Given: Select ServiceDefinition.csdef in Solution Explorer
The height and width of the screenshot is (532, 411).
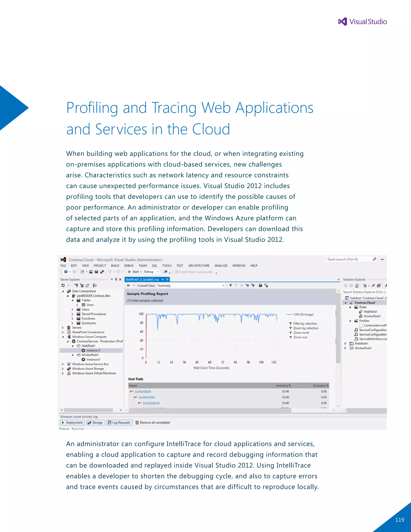Looking at the screenshot, I should click(x=373, y=339).
